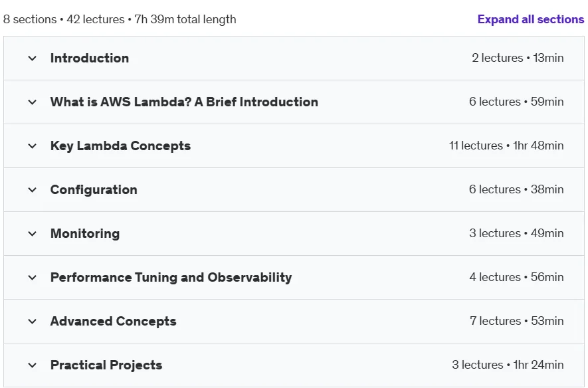Expand the Introduction section chevron
Screen dimensions: 588x388
click(33, 58)
